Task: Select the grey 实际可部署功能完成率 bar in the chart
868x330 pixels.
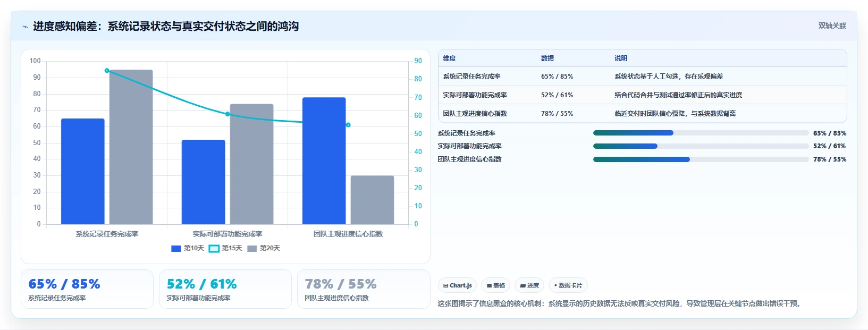Action: (x=252, y=164)
